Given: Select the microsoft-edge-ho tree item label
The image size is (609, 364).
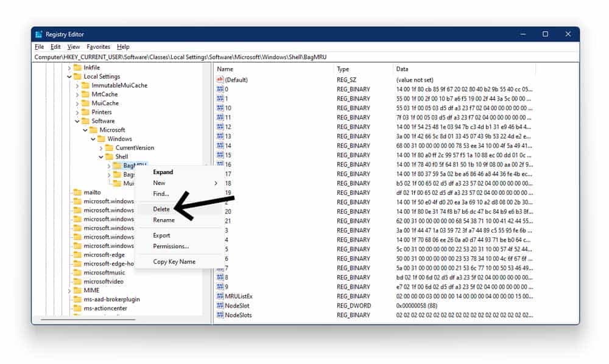Looking at the screenshot, I should (x=109, y=264).
